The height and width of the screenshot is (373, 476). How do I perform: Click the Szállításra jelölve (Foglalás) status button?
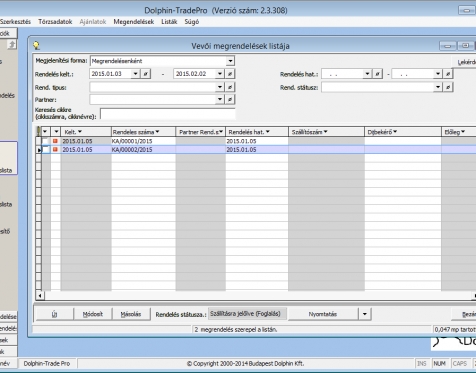(x=247, y=314)
